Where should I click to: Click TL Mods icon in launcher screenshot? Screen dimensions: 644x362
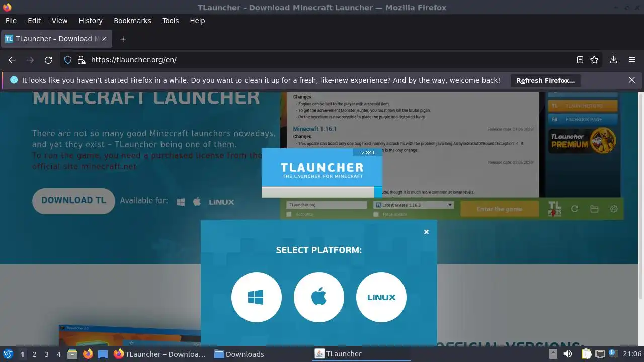pos(554,209)
